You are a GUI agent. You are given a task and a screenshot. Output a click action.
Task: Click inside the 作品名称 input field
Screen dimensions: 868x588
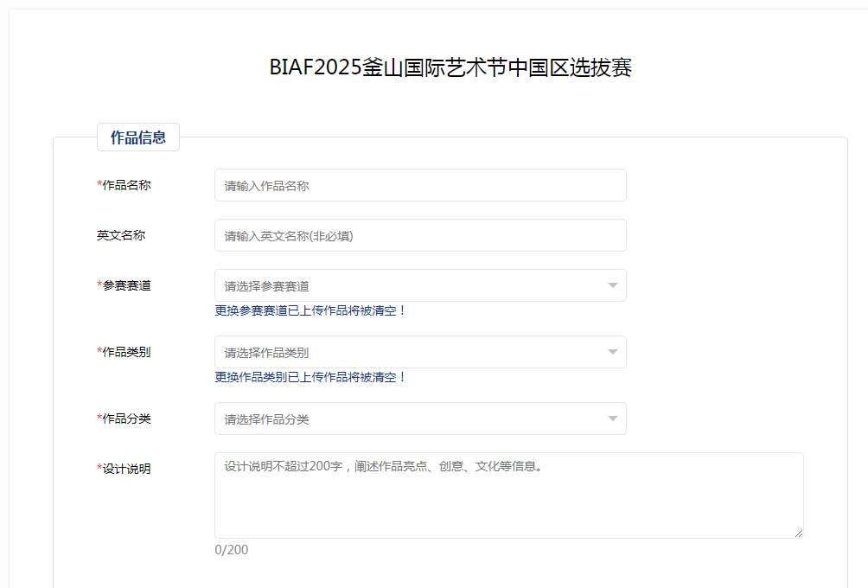point(420,184)
